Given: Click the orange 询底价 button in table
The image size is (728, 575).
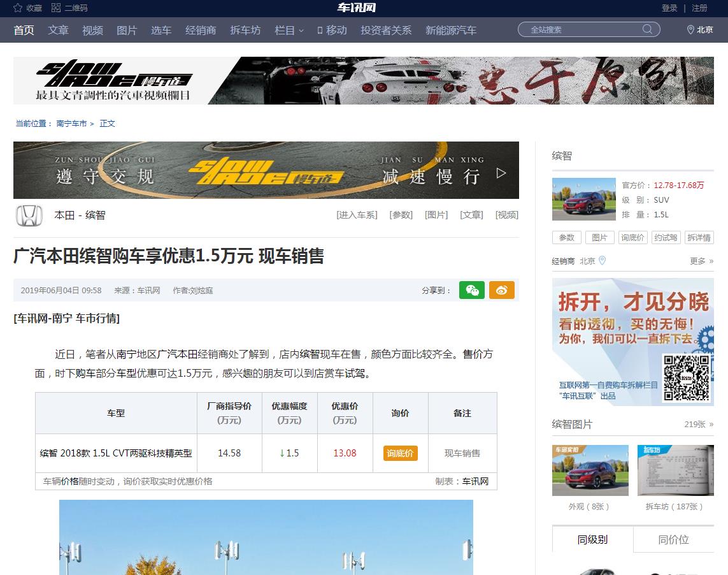Looking at the screenshot, I should (x=400, y=453).
